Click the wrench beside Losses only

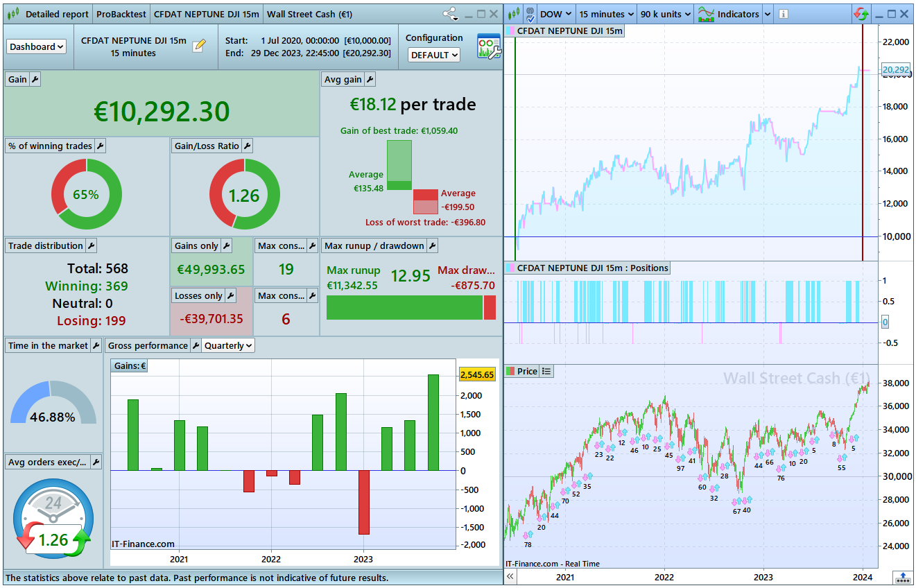[x=230, y=296]
